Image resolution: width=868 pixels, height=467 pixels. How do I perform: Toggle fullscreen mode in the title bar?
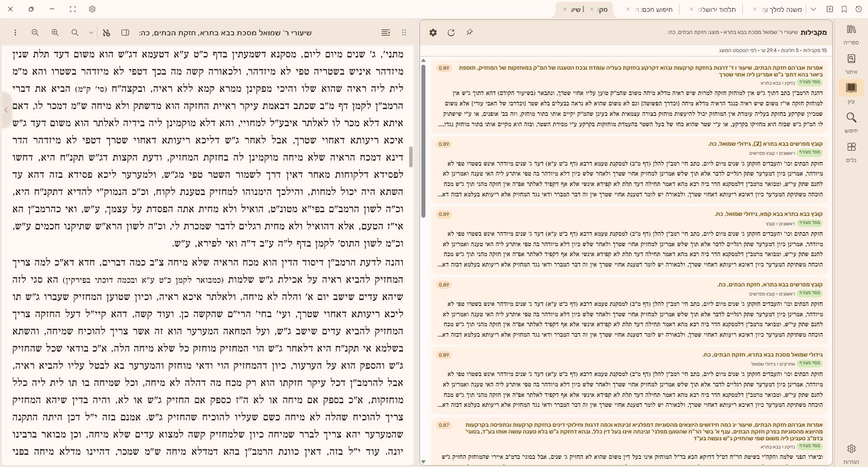(73, 9)
